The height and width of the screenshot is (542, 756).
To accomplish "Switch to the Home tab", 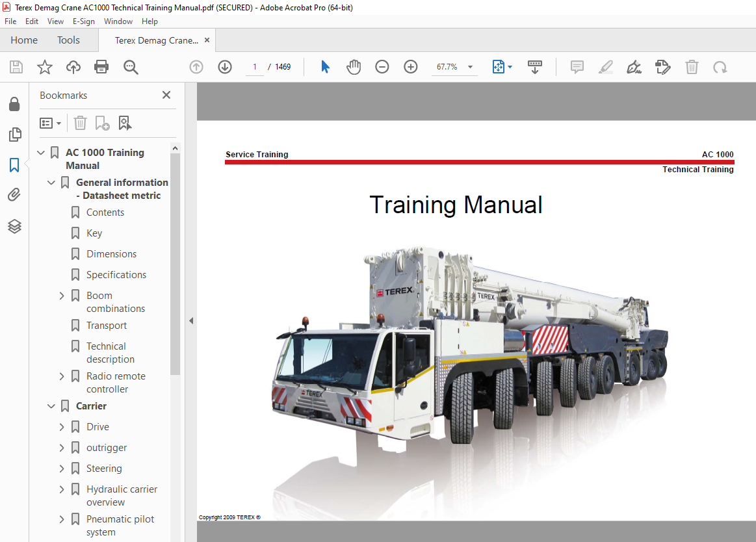I will (24, 40).
